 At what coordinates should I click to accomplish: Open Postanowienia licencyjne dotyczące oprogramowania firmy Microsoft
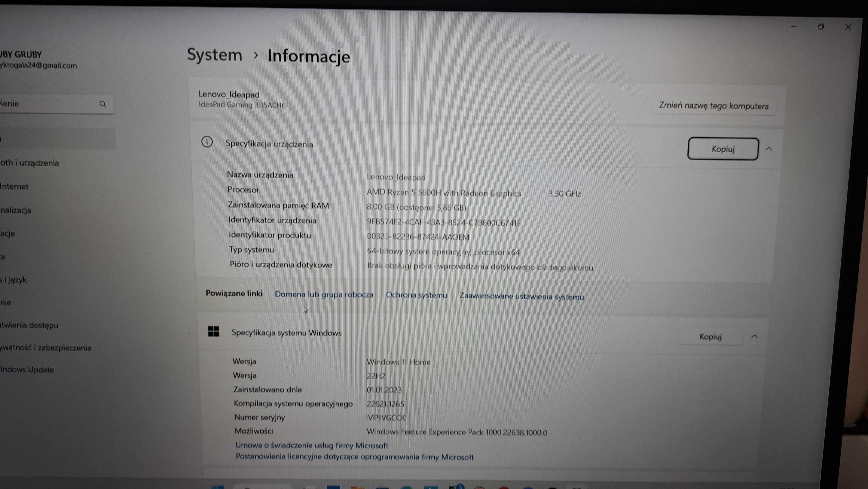[354, 457]
